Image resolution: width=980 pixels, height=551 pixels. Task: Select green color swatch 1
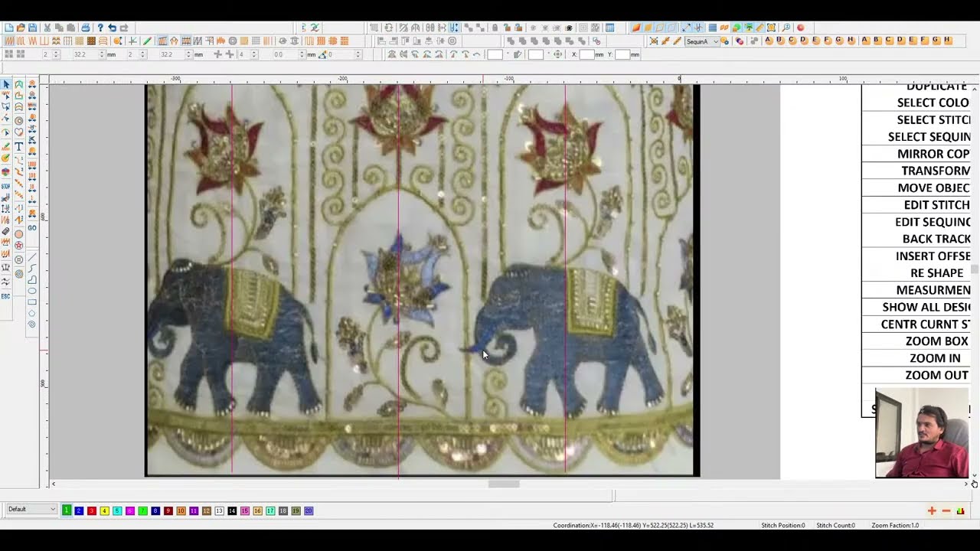[67, 510]
